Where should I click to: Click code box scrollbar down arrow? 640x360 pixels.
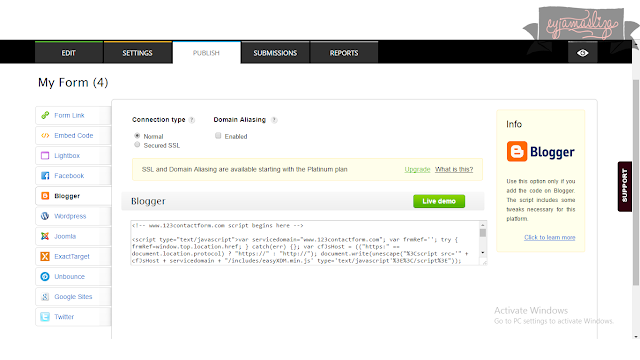[x=483, y=253]
